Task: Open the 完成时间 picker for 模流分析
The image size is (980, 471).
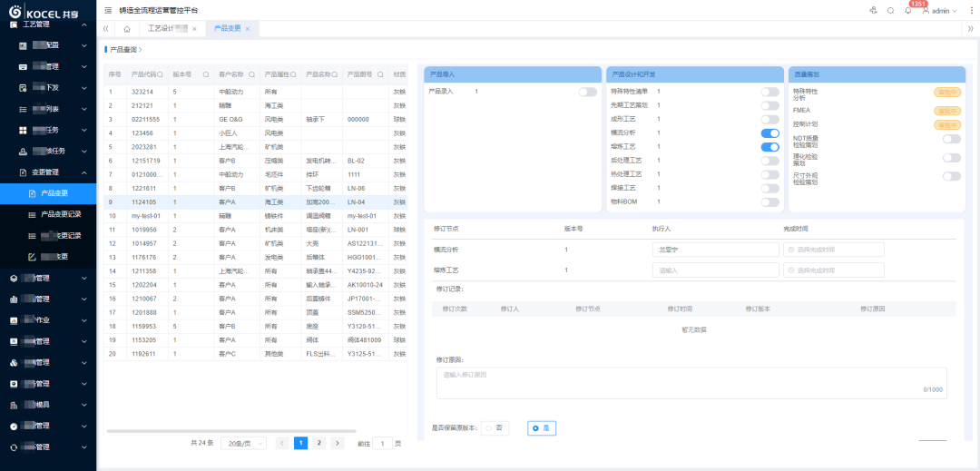Action: (834, 250)
